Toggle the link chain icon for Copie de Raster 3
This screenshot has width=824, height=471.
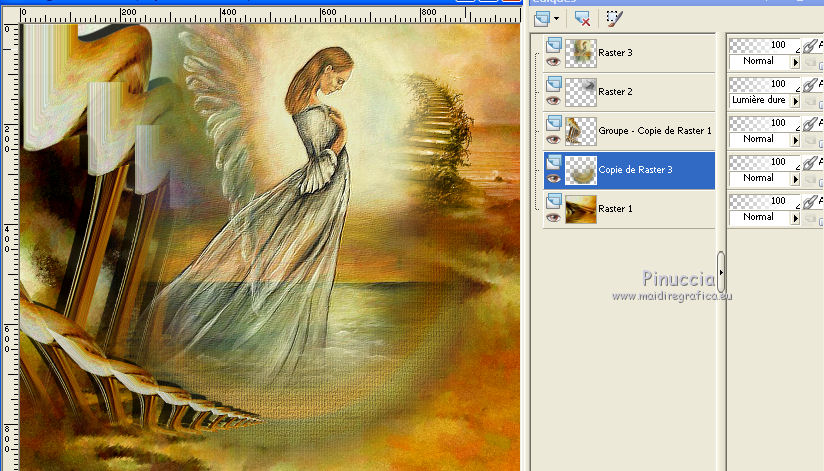click(811, 162)
